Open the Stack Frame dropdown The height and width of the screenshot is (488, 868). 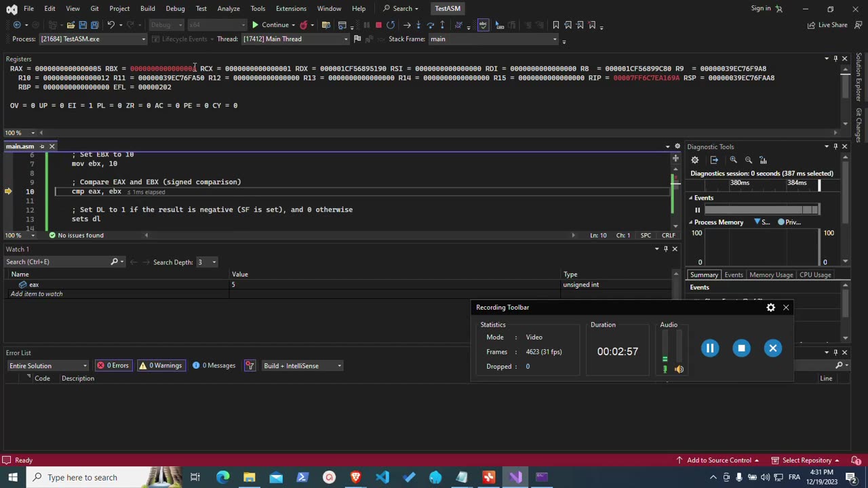[554, 39]
